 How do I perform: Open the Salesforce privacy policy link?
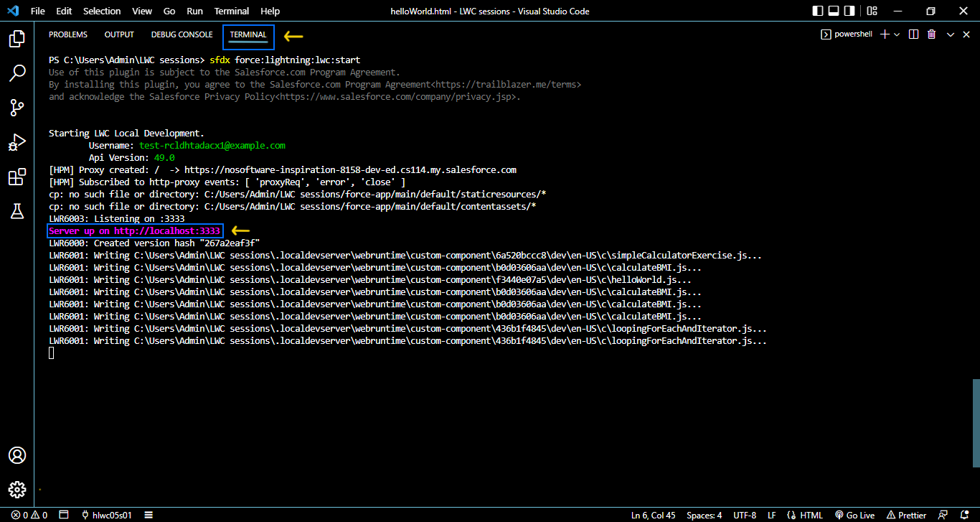coord(395,97)
